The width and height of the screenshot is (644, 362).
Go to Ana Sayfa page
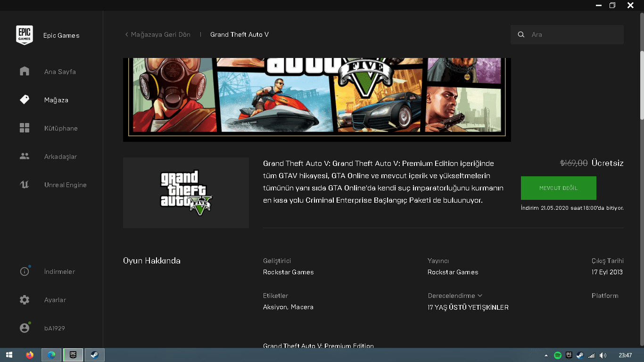pyautogui.click(x=60, y=72)
